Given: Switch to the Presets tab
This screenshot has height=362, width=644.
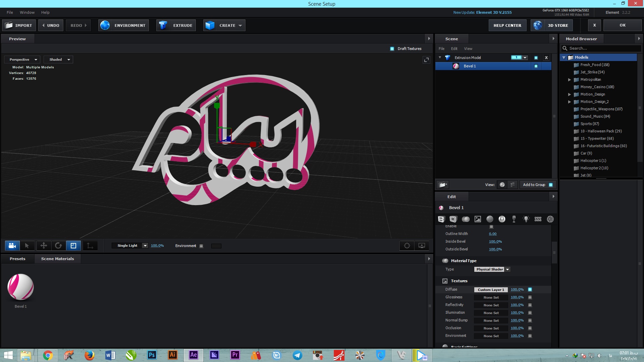Looking at the screenshot, I should click(x=17, y=259).
